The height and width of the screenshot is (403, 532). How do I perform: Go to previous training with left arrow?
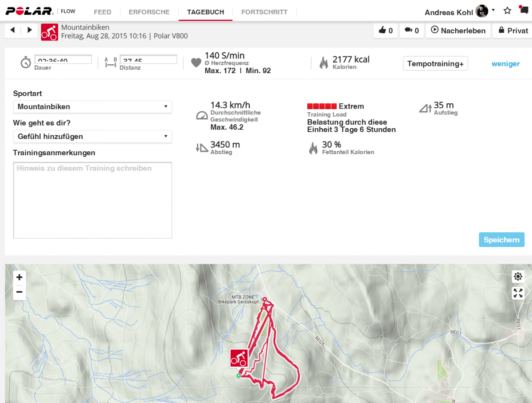click(12, 30)
